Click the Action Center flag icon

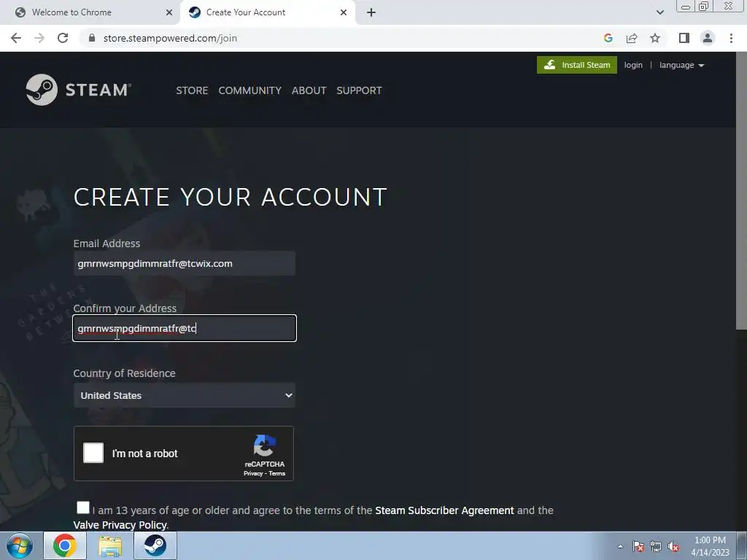pyautogui.click(x=638, y=546)
